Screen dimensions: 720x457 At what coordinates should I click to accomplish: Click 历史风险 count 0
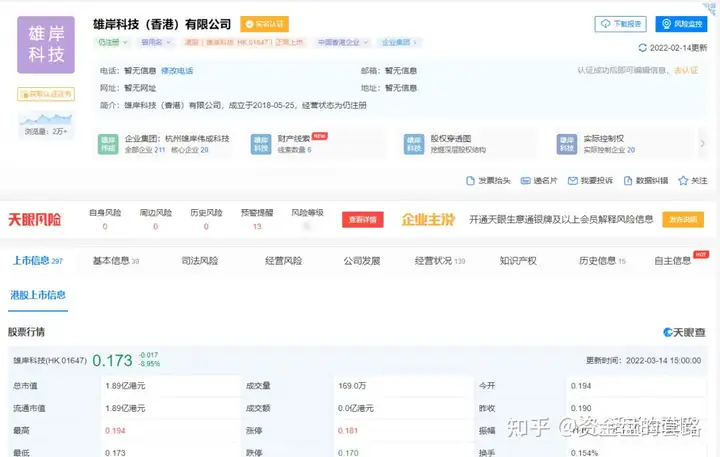click(206, 226)
